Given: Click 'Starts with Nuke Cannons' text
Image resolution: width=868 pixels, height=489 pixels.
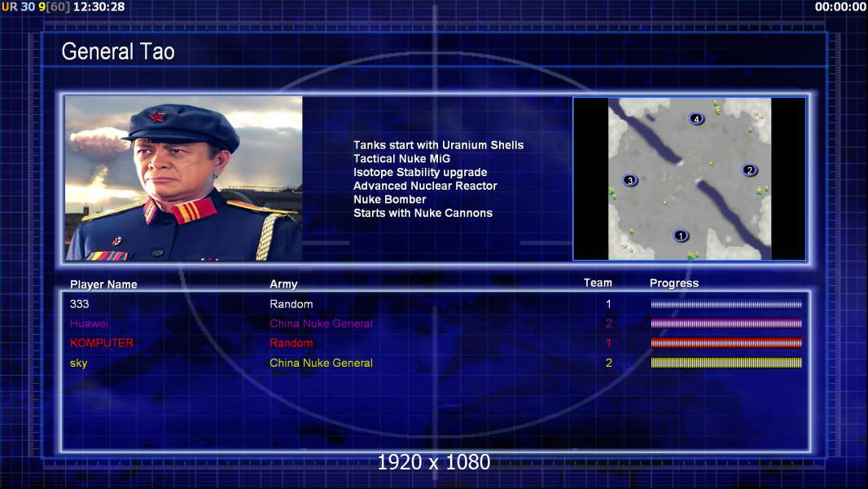Looking at the screenshot, I should (x=423, y=214).
